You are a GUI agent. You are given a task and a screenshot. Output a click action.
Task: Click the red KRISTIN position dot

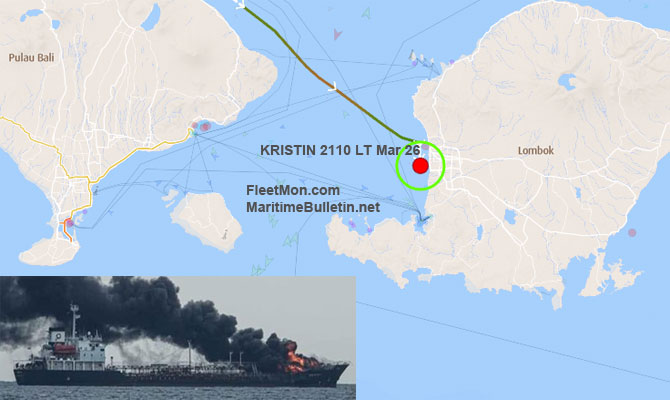pyautogui.click(x=420, y=166)
